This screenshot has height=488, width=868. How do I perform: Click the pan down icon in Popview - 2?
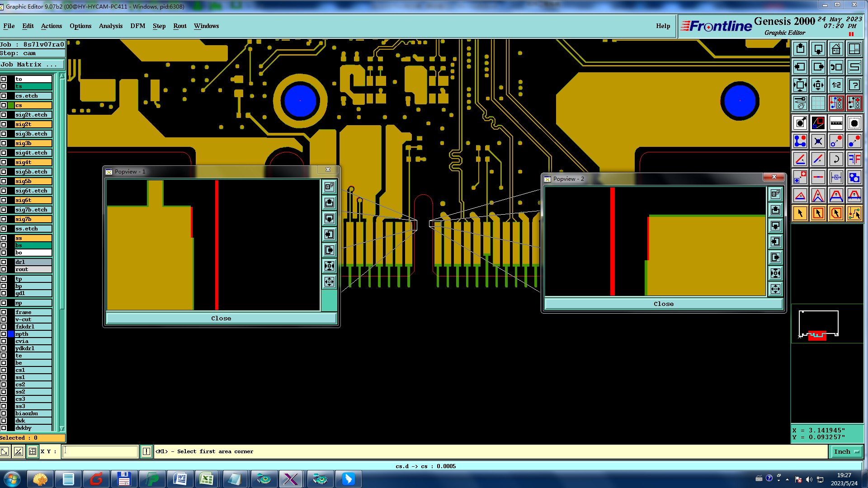click(776, 225)
